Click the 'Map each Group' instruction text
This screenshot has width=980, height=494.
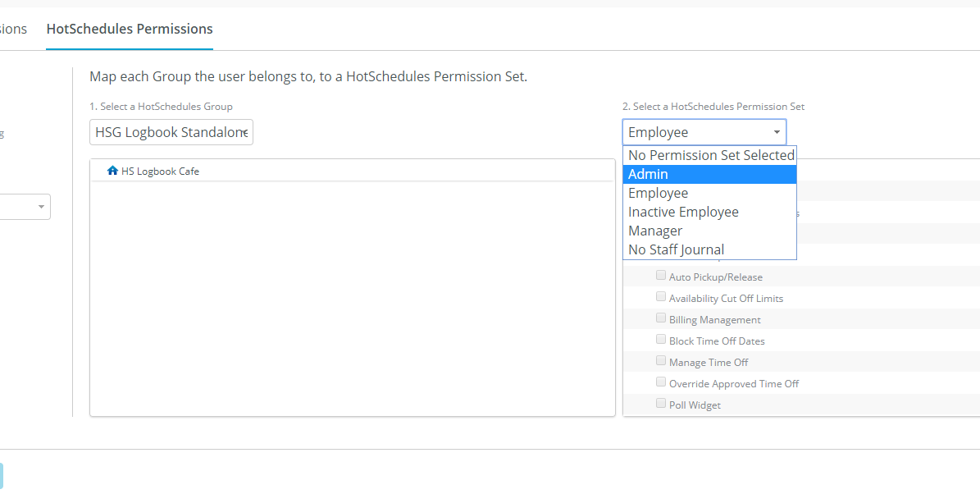(308, 77)
